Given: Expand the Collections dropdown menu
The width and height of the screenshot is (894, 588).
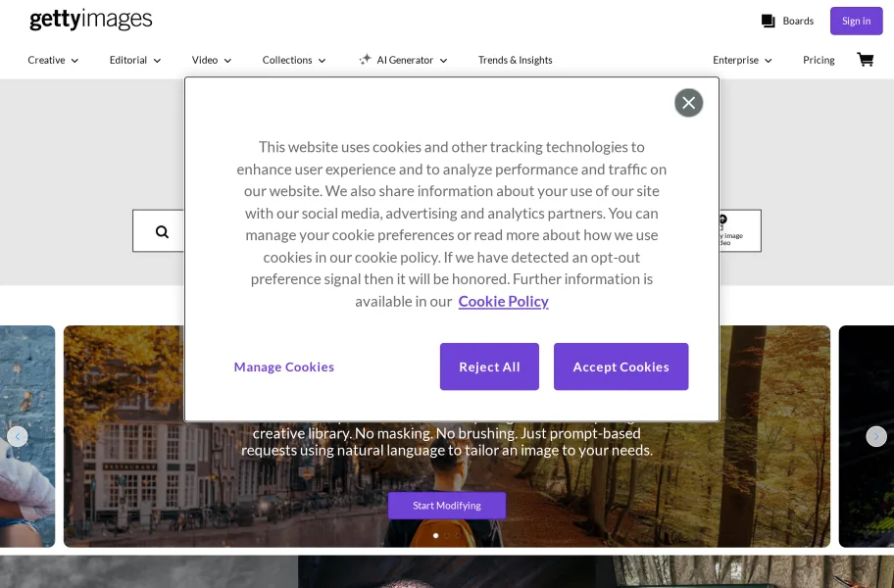Looking at the screenshot, I should coord(294,60).
